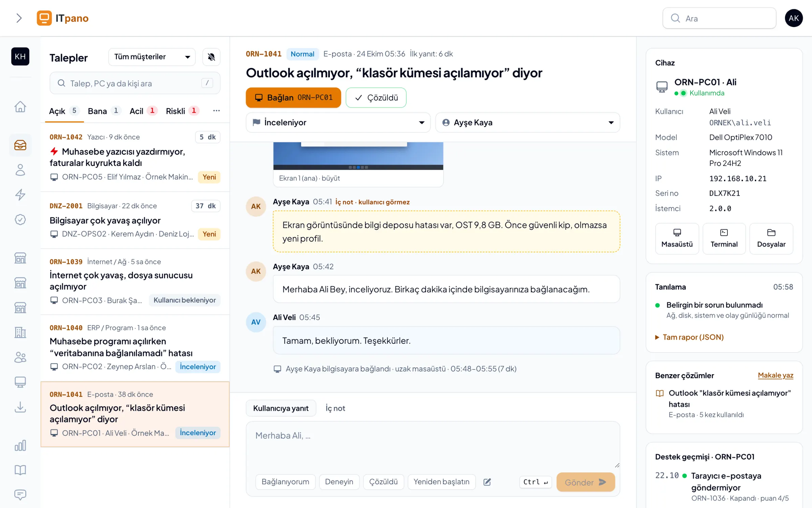Click the ticket search field
812x508 pixels.
[x=135, y=83]
